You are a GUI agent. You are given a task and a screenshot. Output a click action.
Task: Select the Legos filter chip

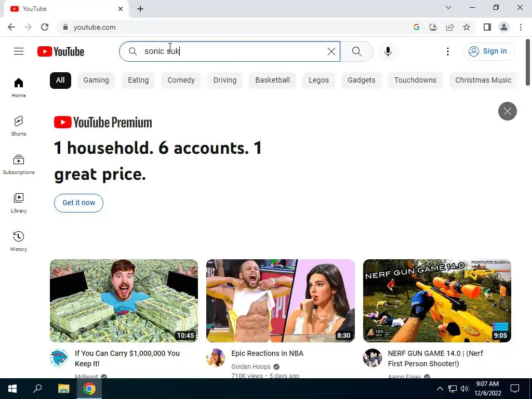(x=318, y=81)
